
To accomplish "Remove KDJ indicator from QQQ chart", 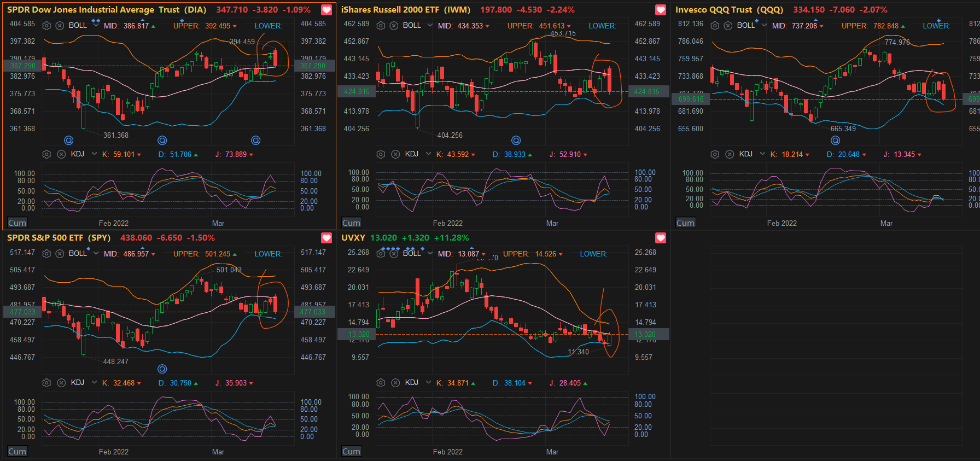I will pos(730,154).
